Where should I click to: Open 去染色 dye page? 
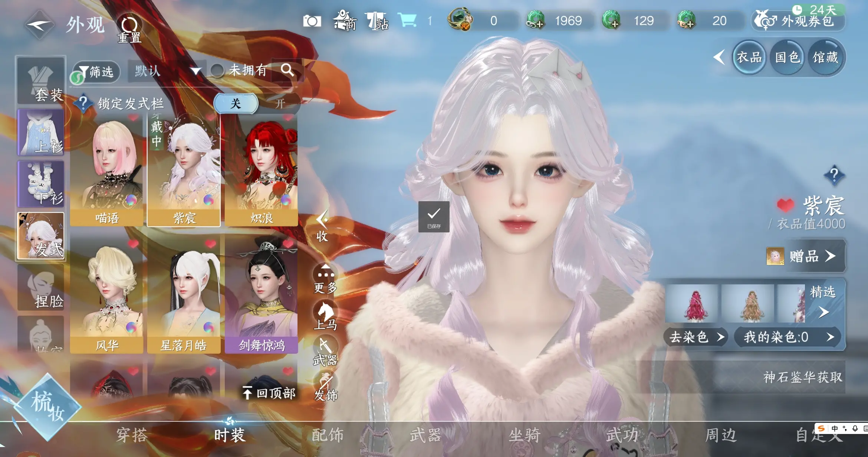coord(696,337)
